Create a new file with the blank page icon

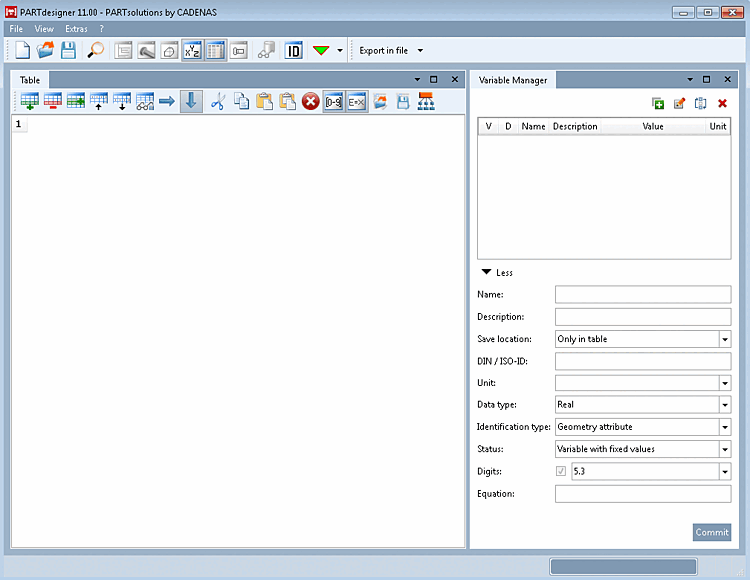tap(22, 50)
